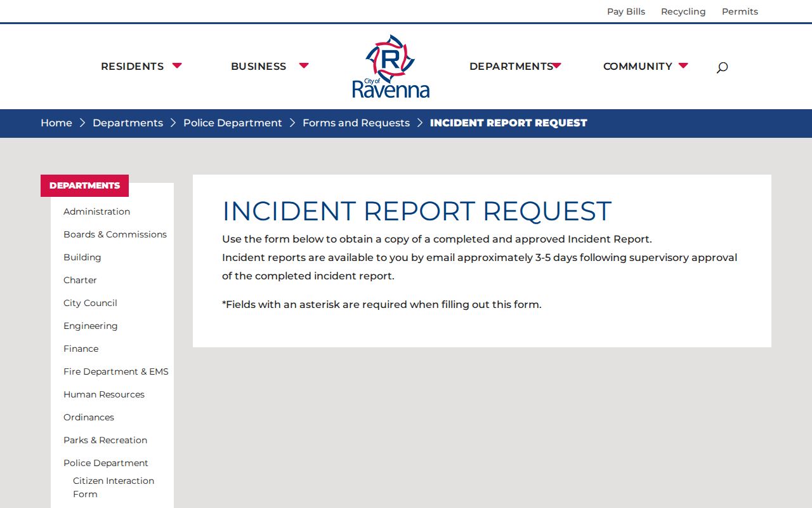Open Administration in the sidebar
Screen dimensions: 812x508
[x=96, y=211]
